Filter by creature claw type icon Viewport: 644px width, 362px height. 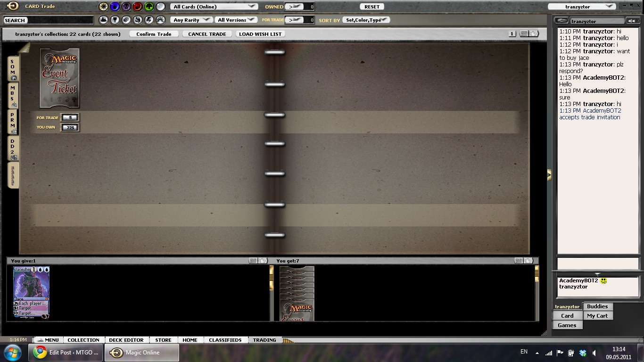(x=126, y=20)
